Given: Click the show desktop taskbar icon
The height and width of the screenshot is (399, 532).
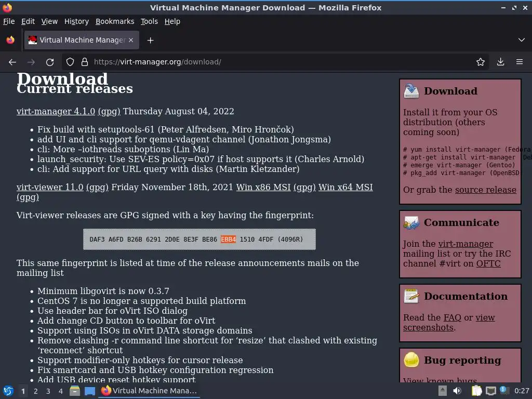Looking at the screenshot, I should point(89,391).
